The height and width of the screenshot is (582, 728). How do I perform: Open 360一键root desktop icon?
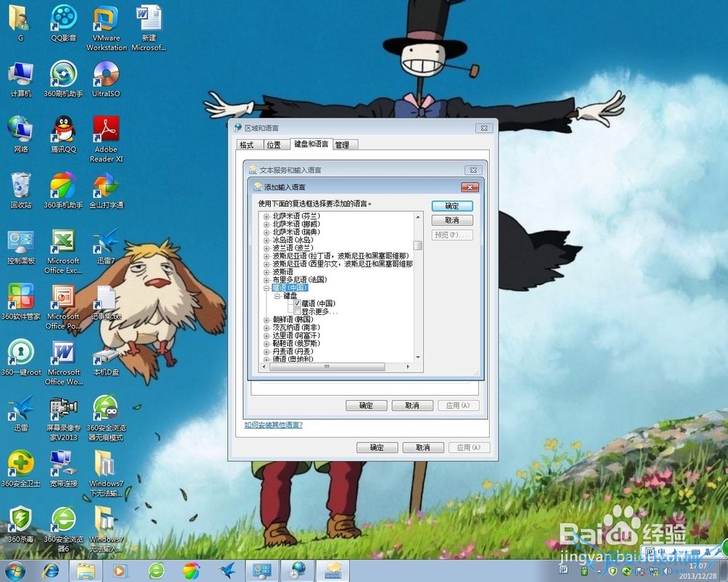[21, 357]
